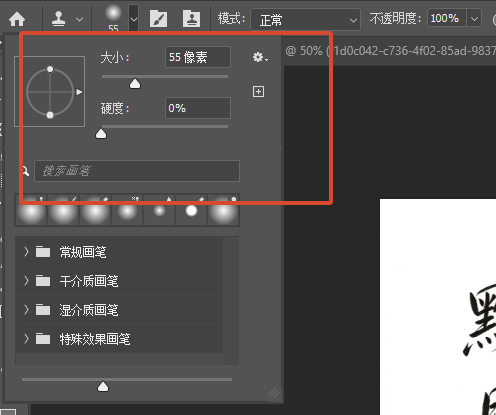The height and width of the screenshot is (415, 496).
Task: Click the 不透明度 100% value field
Action: click(x=447, y=18)
